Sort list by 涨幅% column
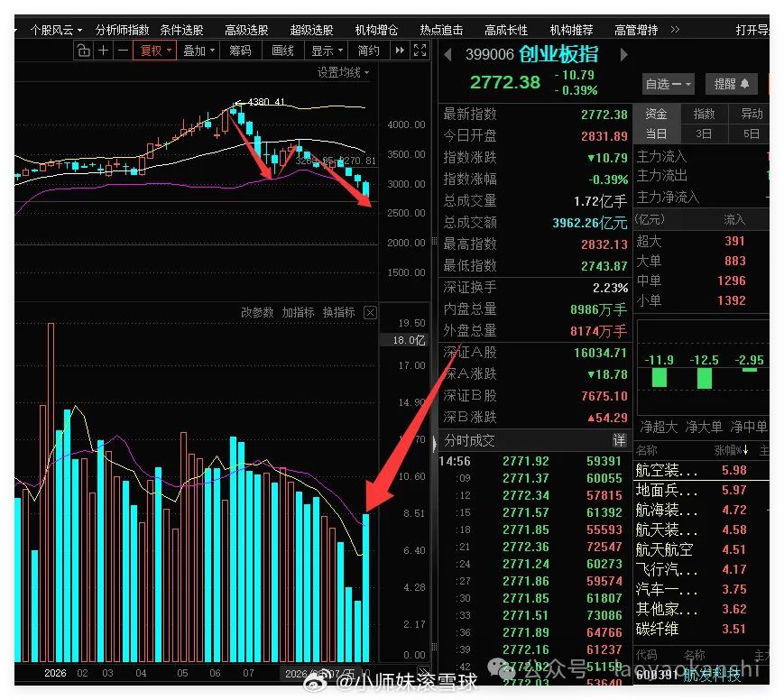Screen dimensions: 784x700 [731, 450]
